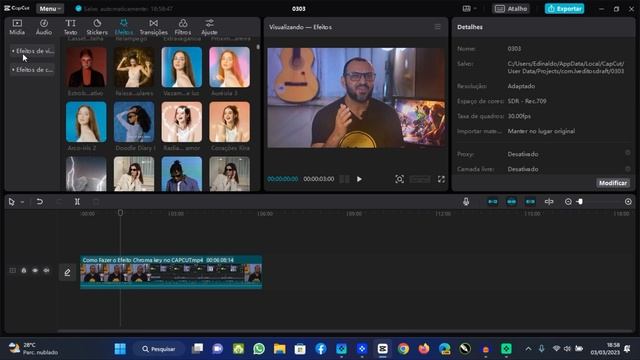
Task: Open the aspect ratio selector in preview
Action: 420,179
